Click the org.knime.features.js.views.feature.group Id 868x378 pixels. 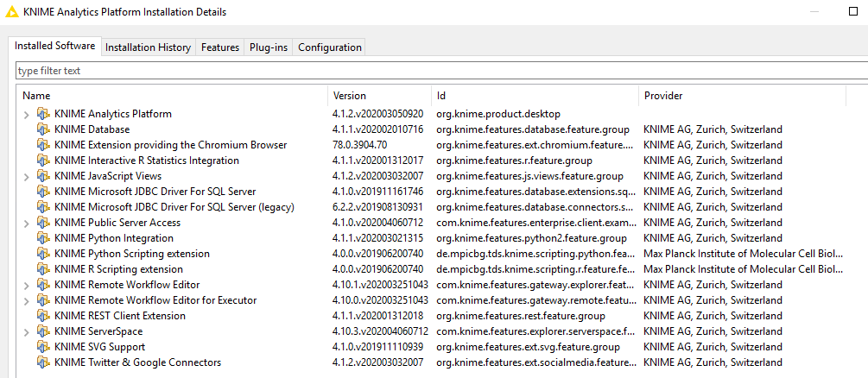[529, 176]
